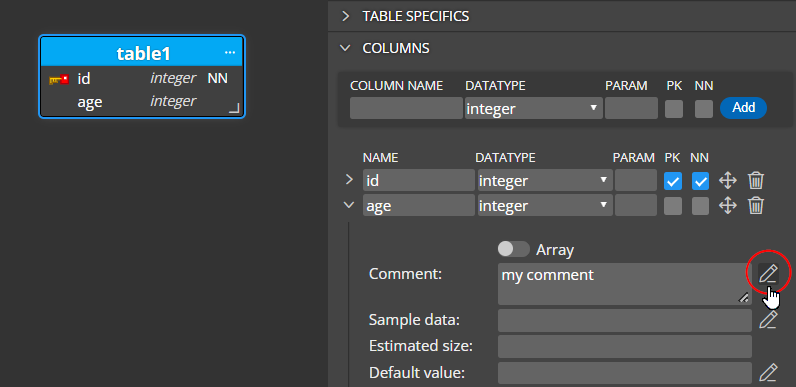796x387 pixels.
Task: Open the table1 ellipsis menu on diagram
Action: point(230,52)
